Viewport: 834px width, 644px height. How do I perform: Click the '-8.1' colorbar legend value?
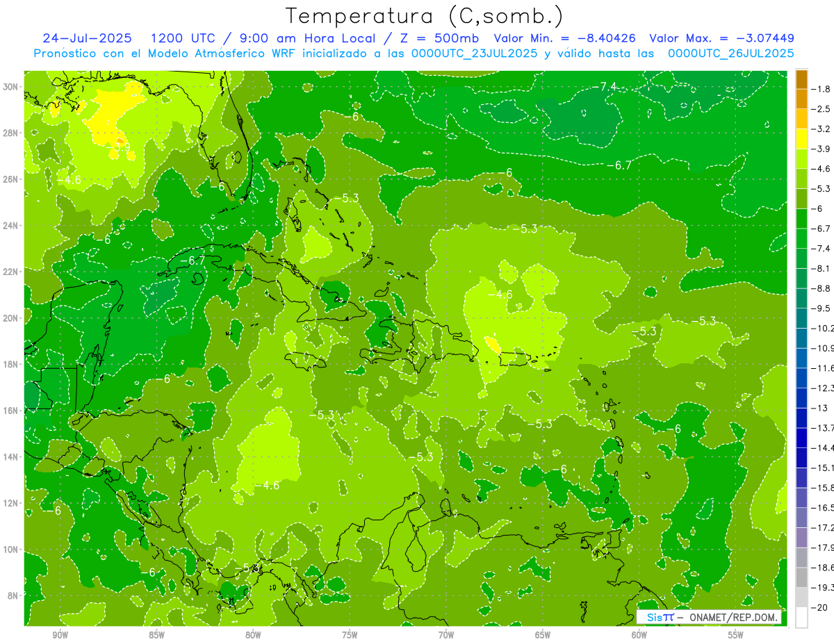pyautogui.click(x=821, y=268)
